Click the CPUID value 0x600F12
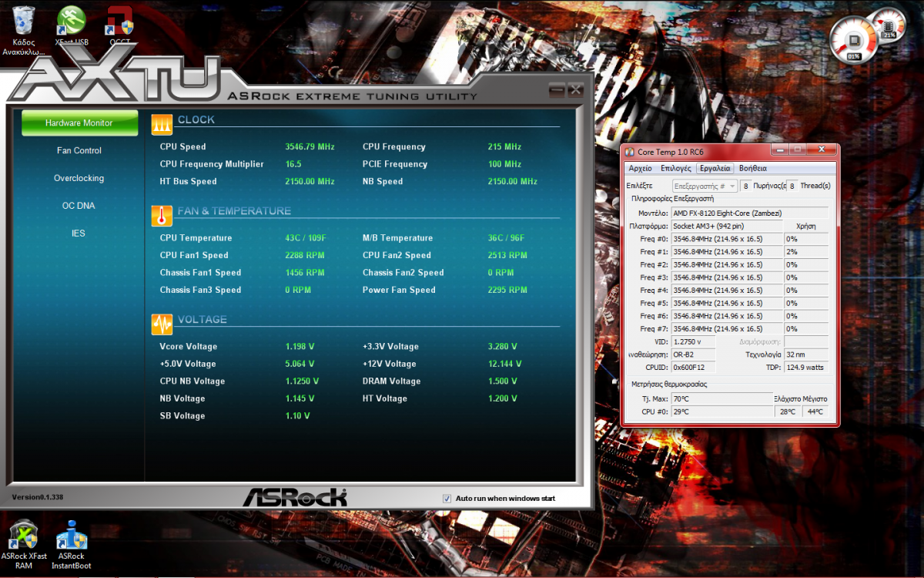 (693, 367)
